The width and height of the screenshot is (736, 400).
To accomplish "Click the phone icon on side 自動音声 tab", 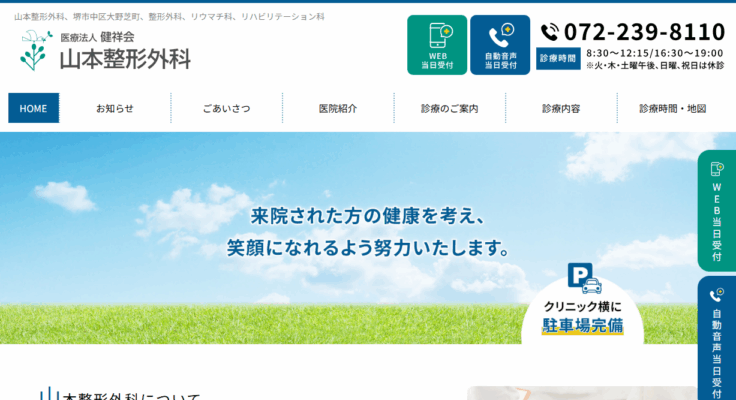I will [x=717, y=295].
